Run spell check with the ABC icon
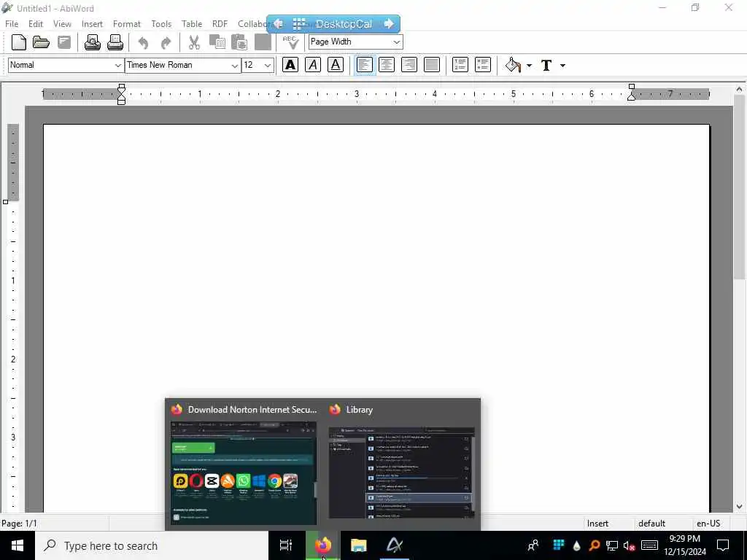 click(290, 42)
